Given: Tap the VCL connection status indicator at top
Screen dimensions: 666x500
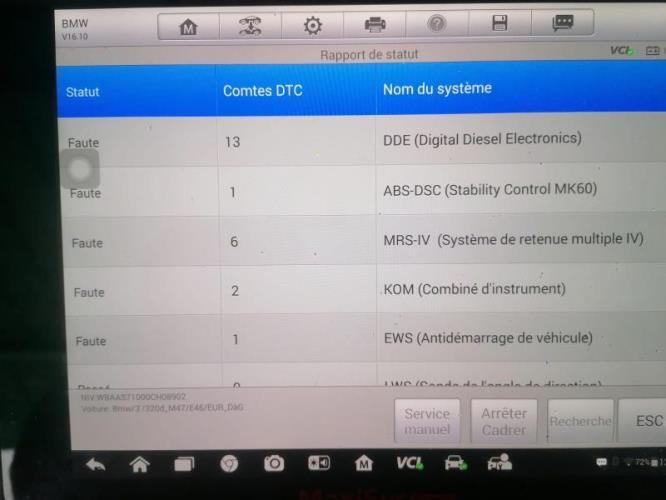Looking at the screenshot, I should 621,51.
